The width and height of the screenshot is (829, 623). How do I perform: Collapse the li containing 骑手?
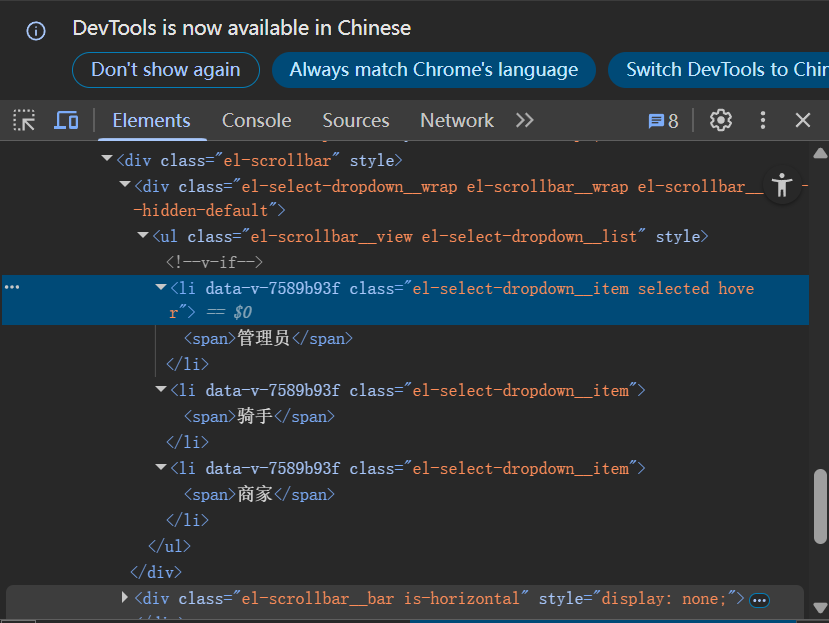(161, 389)
